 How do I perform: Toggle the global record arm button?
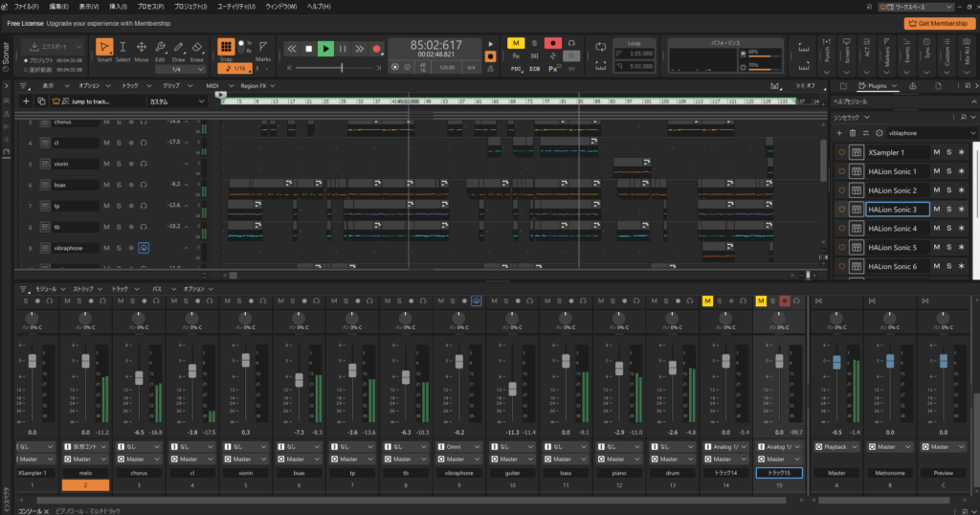[552, 43]
